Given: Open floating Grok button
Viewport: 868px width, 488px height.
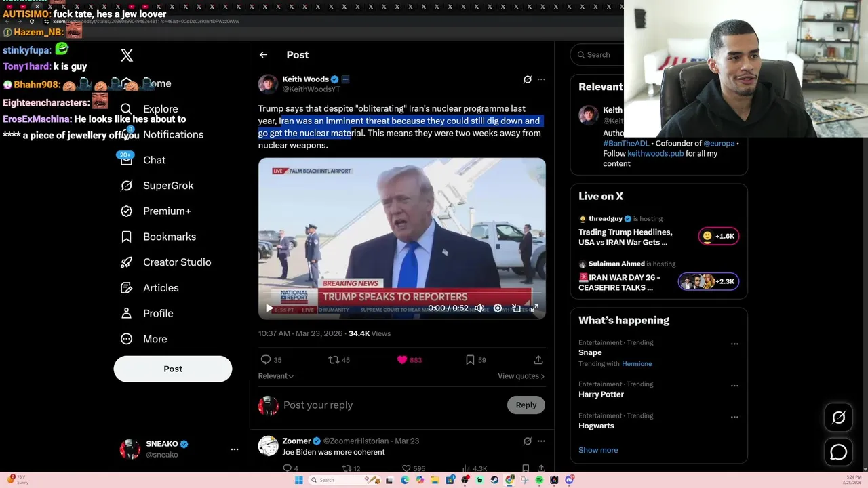Looking at the screenshot, I should tap(839, 418).
